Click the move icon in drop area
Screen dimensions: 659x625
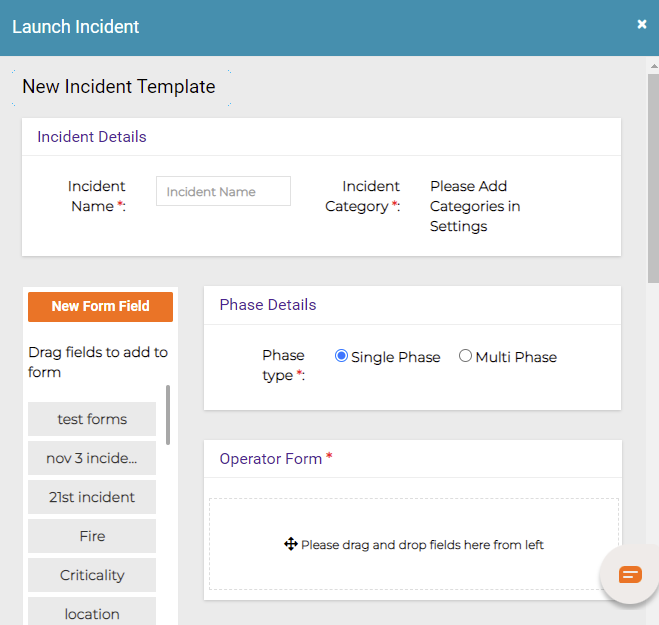click(x=291, y=544)
